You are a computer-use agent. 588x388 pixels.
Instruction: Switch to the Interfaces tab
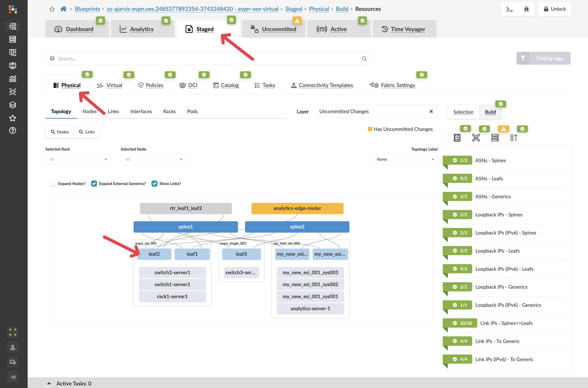click(141, 111)
